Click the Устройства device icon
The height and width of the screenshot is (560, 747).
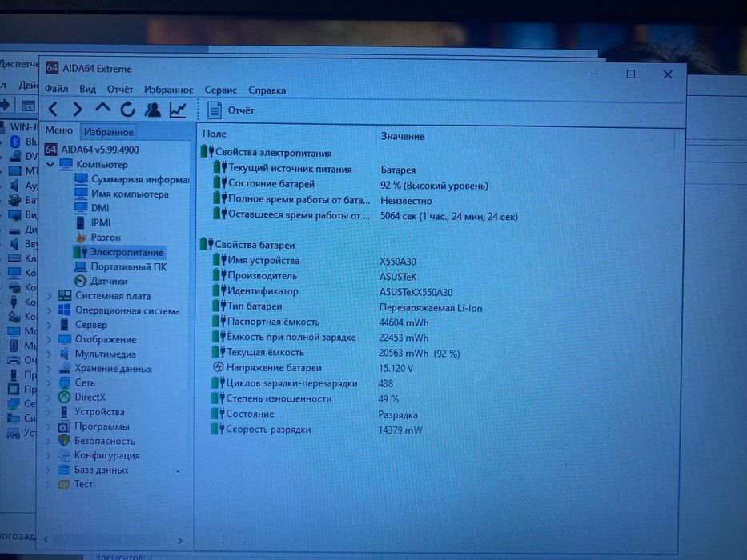[x=64, y=412]
